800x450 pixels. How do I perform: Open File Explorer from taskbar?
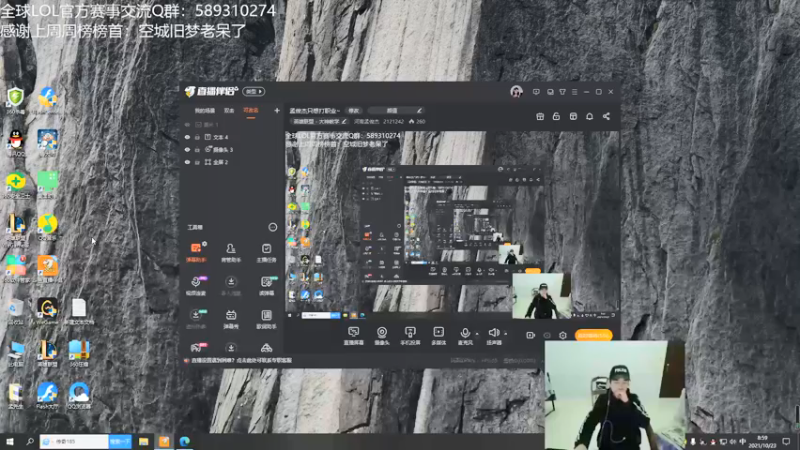coord(143,441)
